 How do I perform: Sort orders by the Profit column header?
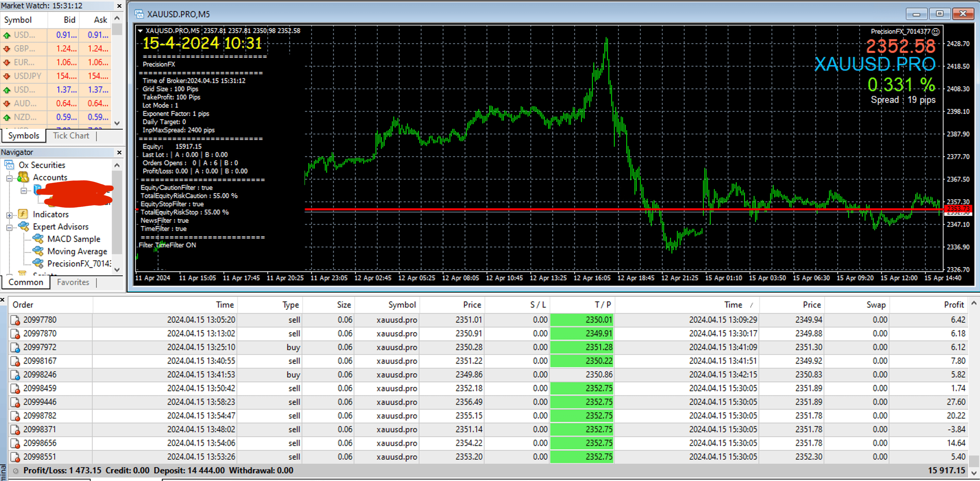[x=928, y=305]
